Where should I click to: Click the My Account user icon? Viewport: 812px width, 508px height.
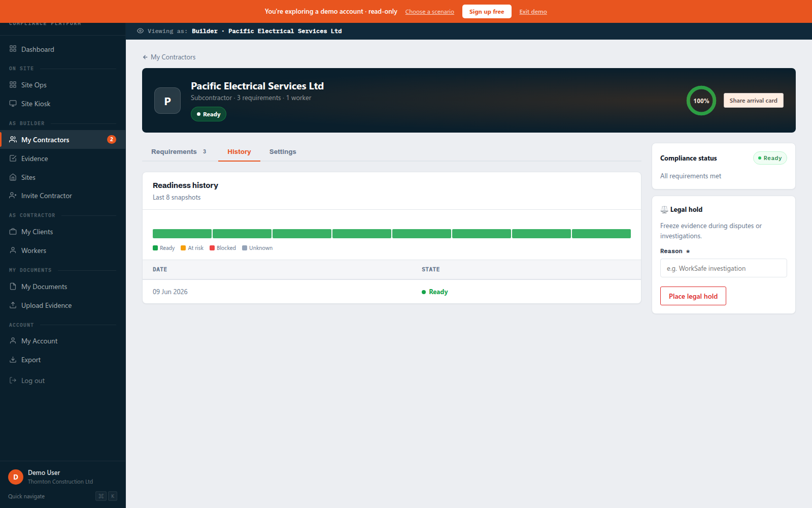pos(13,341)
